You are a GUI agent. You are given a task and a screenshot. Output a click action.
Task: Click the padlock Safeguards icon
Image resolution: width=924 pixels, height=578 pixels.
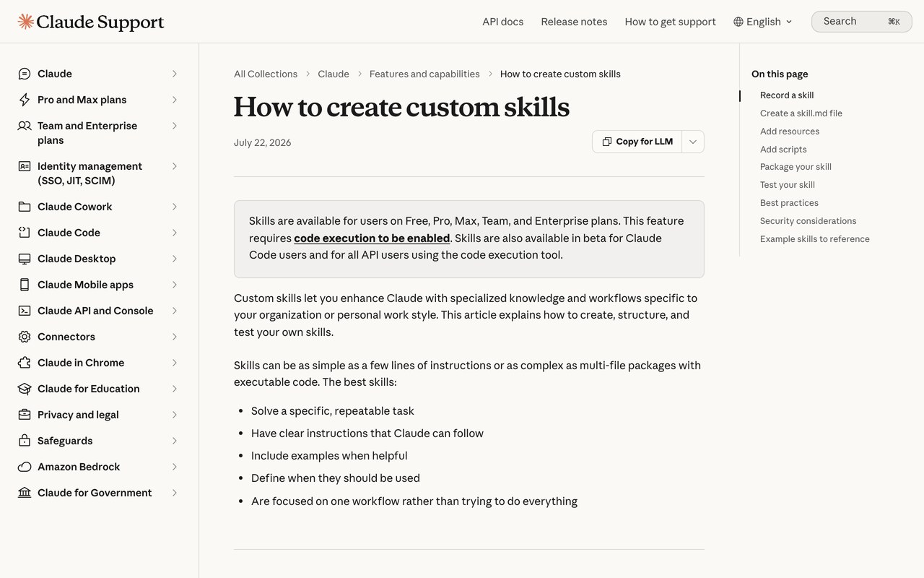(25, 441)
